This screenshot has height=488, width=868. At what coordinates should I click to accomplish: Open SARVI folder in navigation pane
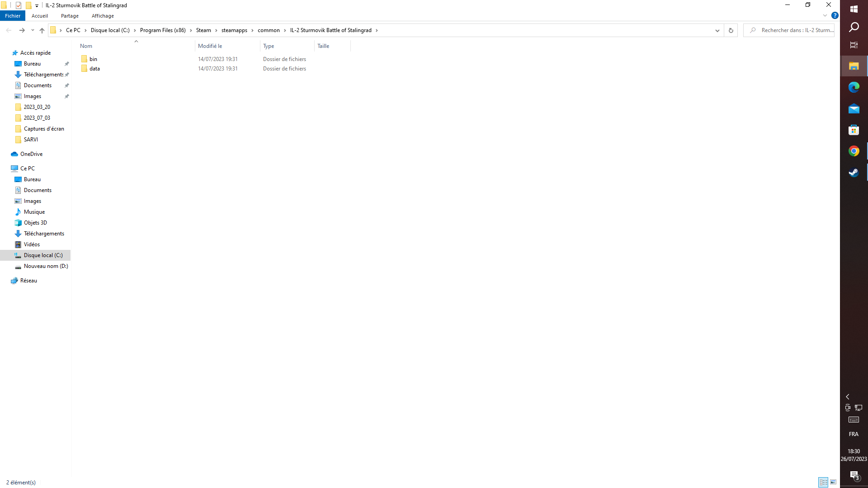pyautogui.click(x=31, y=140)
